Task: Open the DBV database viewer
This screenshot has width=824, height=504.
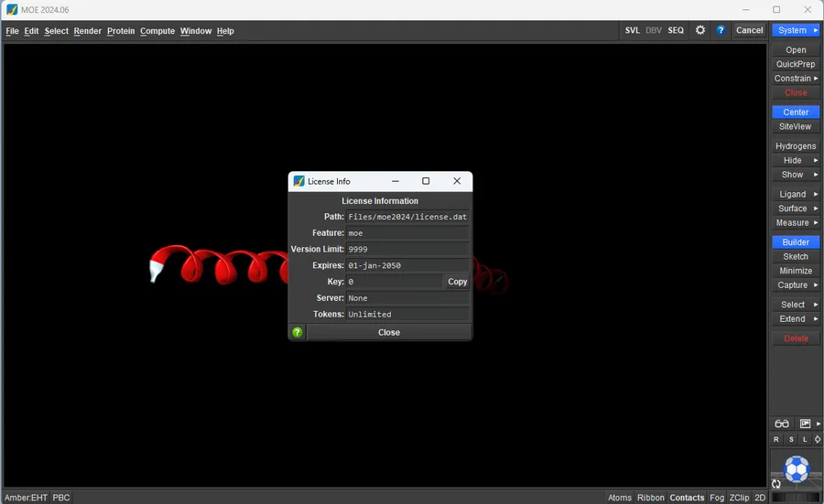Action: click(653, 30)
